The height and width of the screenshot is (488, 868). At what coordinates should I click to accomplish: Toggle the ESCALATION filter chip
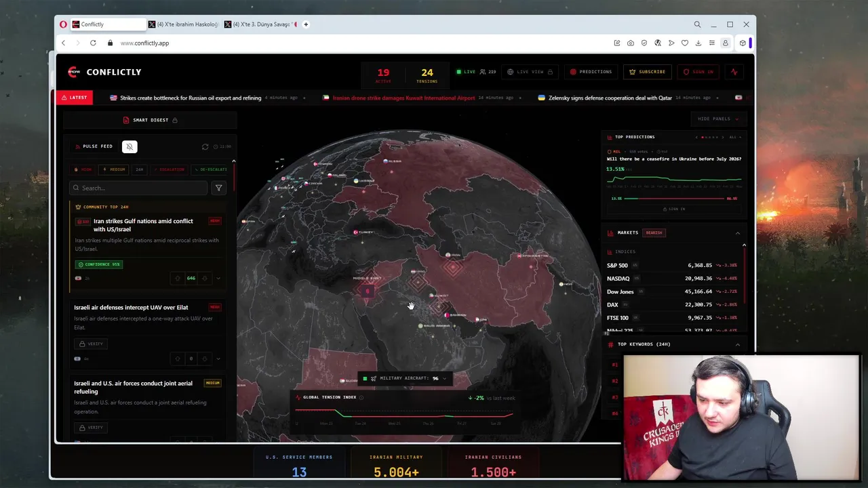(x=170, y=169)
